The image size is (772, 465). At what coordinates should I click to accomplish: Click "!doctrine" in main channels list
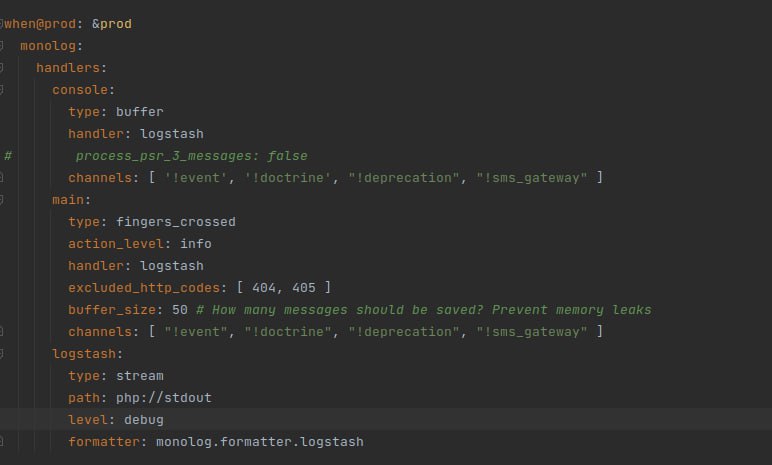coord(288,332)
